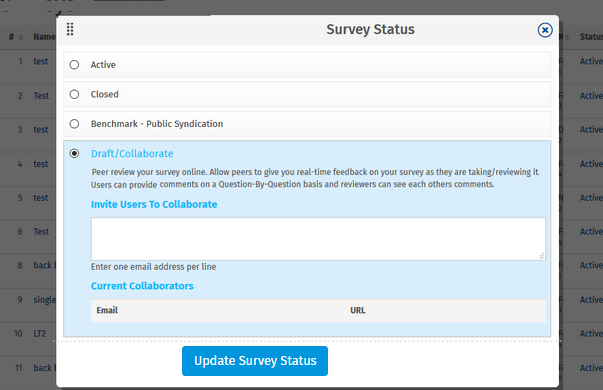The height and width of the screenshot is (390, 603).
Task: Click the textarea resize grip icon
Action: tap(541, 256)
